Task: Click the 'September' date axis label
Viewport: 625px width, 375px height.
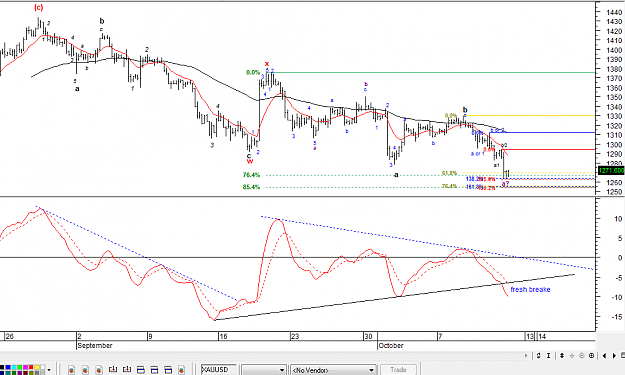Action: click(x=95, y=346)
